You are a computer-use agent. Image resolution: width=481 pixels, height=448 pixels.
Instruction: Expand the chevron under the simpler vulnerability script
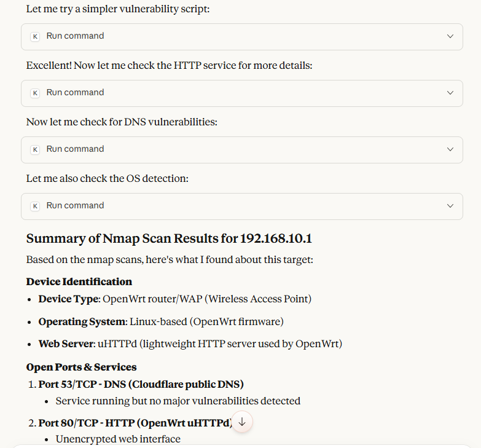coord(450,36)
